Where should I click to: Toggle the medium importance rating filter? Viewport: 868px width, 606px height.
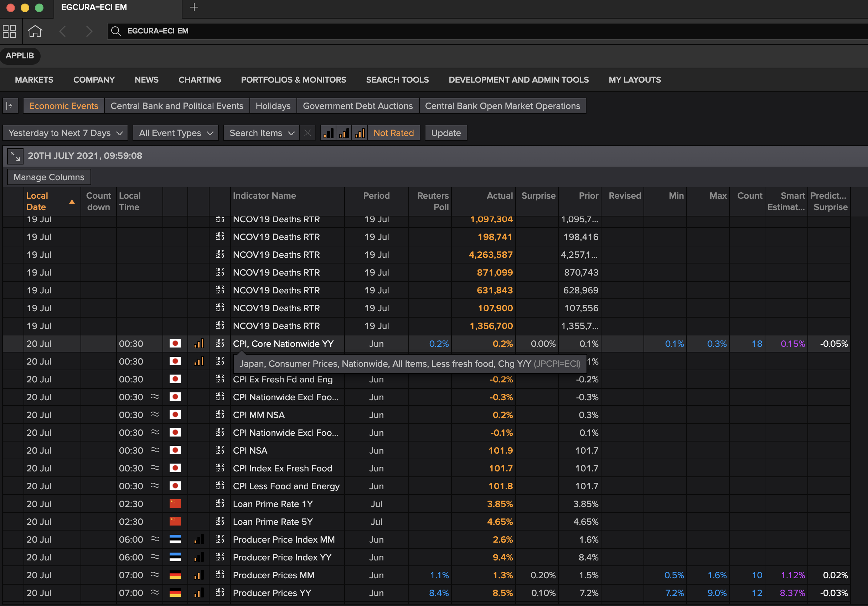click(344, 133)
